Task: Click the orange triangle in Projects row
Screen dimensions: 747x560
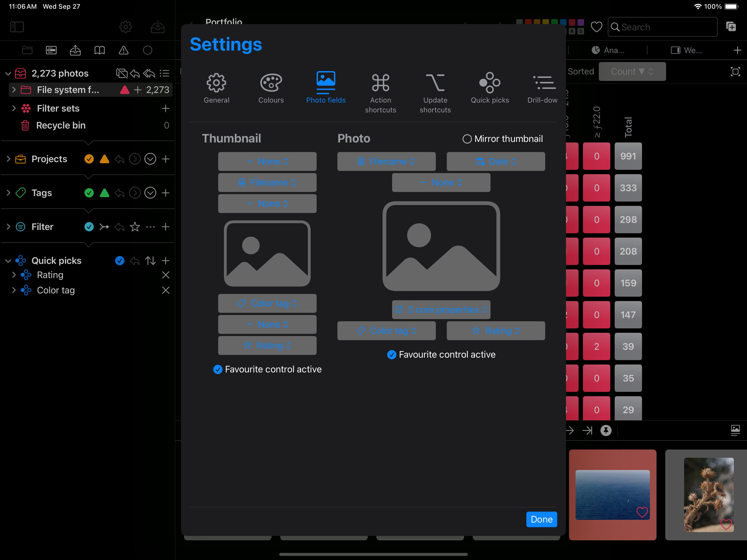Action: 105,159
